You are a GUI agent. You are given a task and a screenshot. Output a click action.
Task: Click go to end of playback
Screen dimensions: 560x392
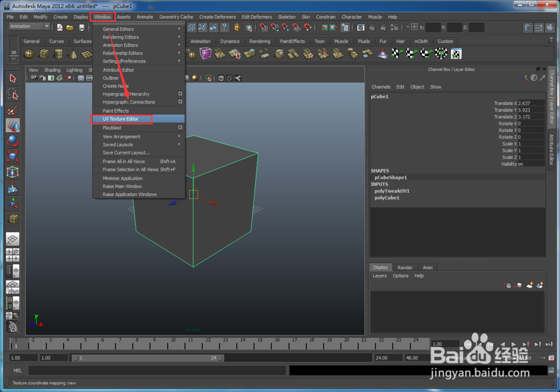549,344
